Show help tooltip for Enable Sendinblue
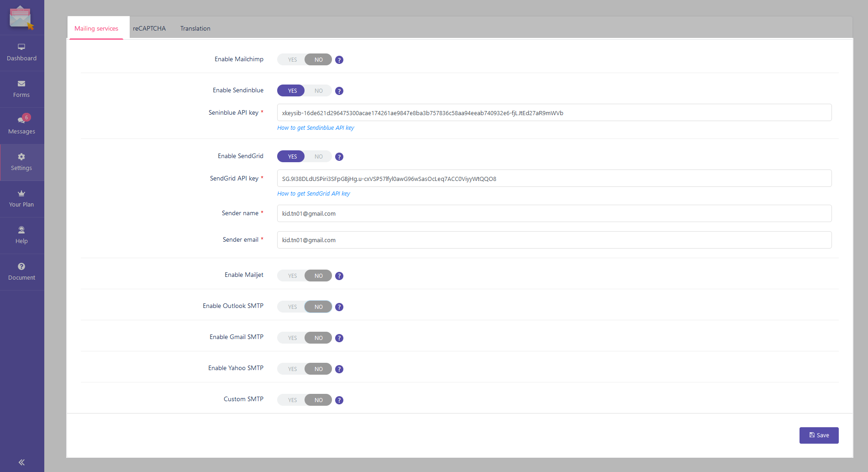The image size is (868, 472). coord(339,91)
